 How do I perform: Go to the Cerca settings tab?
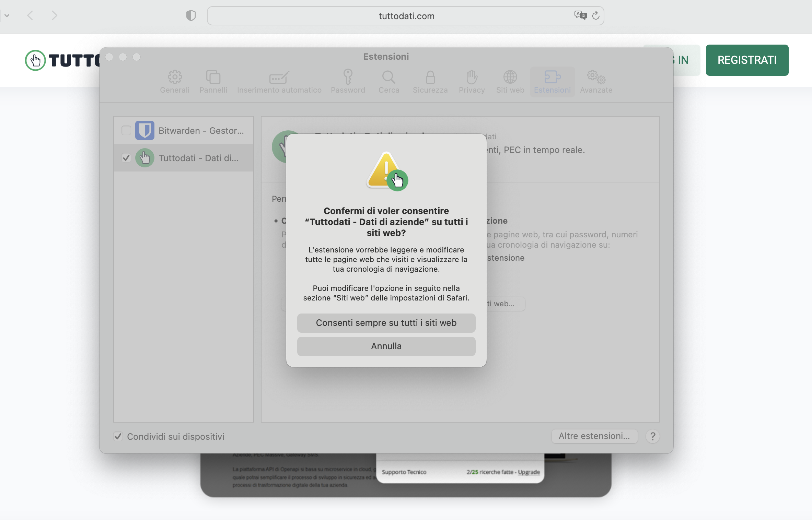coord(389,82)
